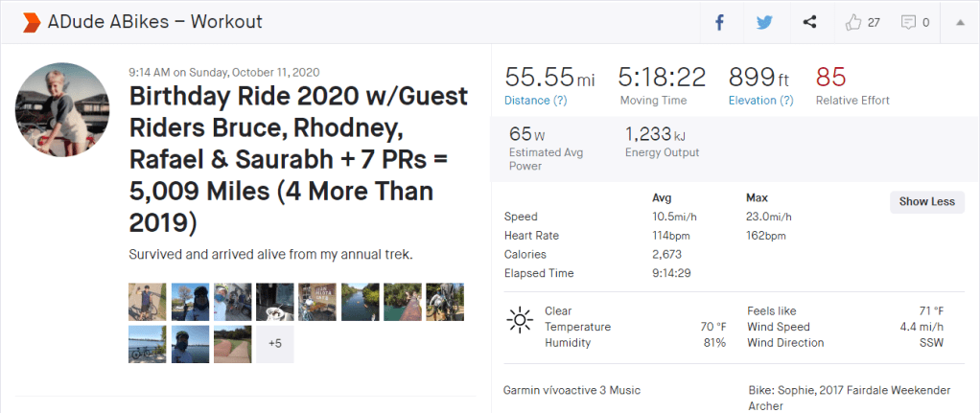
Task: Click the ADude ABikes Workout header title
Action: click(x=154, y=21)
